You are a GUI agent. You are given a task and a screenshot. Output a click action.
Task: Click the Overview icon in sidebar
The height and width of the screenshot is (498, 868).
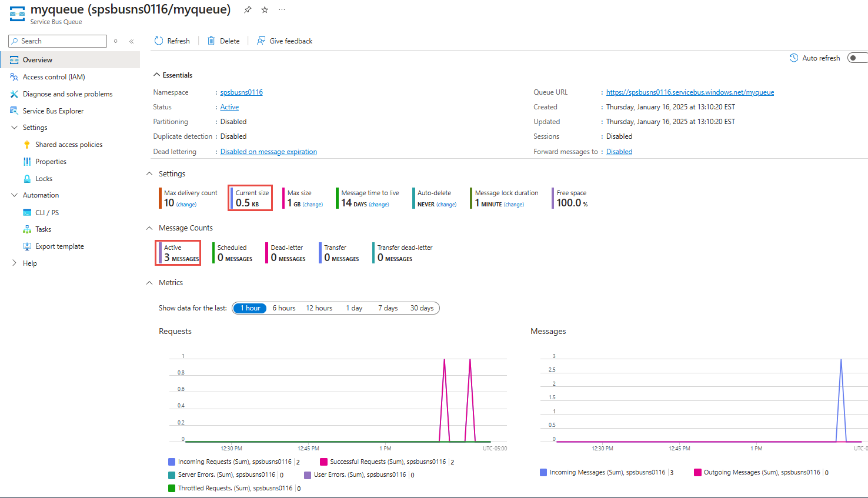click(14, 60)
